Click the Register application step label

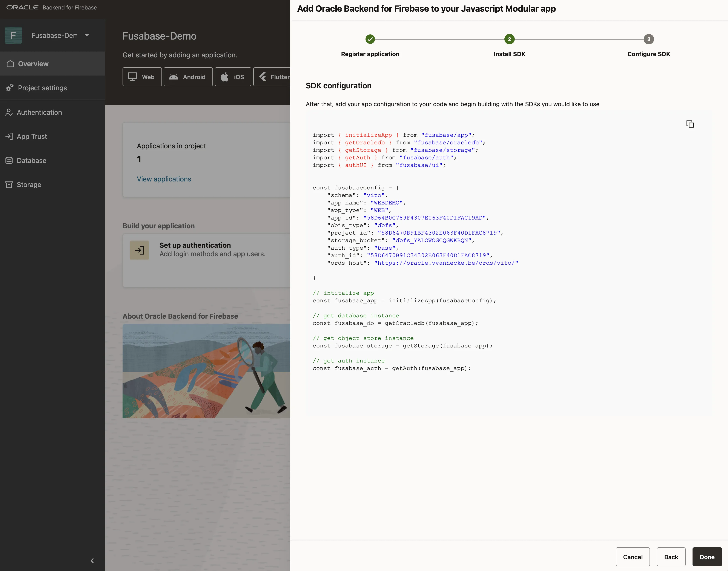click(370, 54)
